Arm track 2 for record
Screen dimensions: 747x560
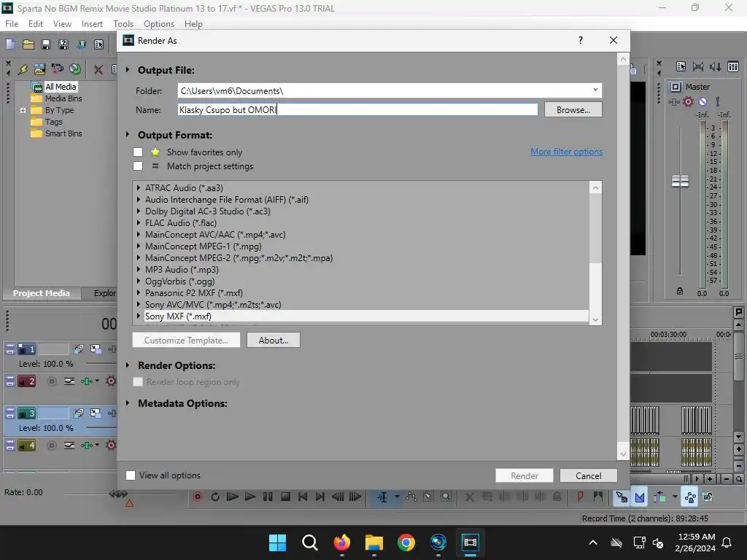click(52, 381)
